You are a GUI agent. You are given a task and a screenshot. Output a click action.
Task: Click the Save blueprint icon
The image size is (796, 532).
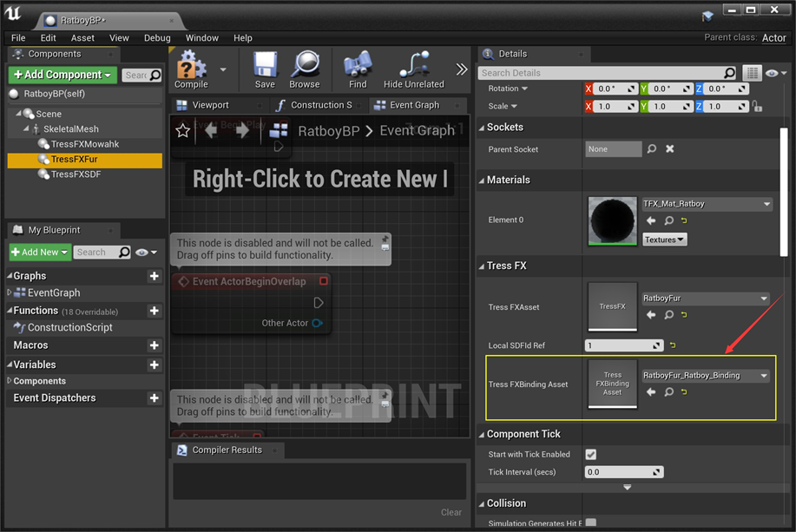[x=265, y=66]
